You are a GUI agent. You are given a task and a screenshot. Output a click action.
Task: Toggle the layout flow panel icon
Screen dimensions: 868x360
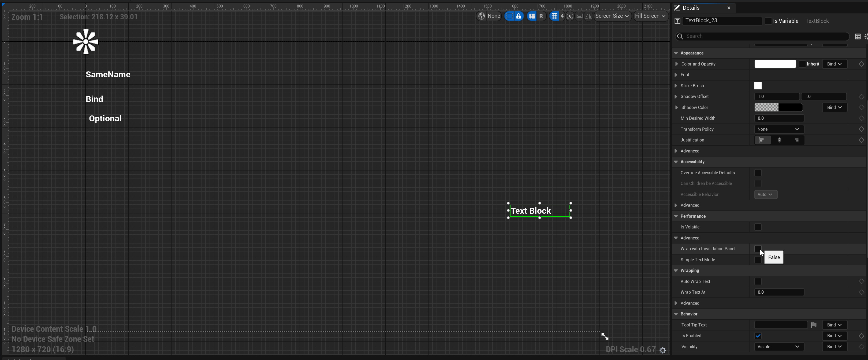tap(532, 16)
